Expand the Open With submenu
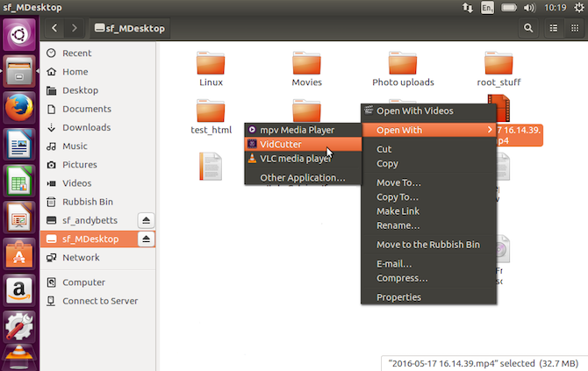The height and width of the screenshot is (371, 588). point(429,130)
